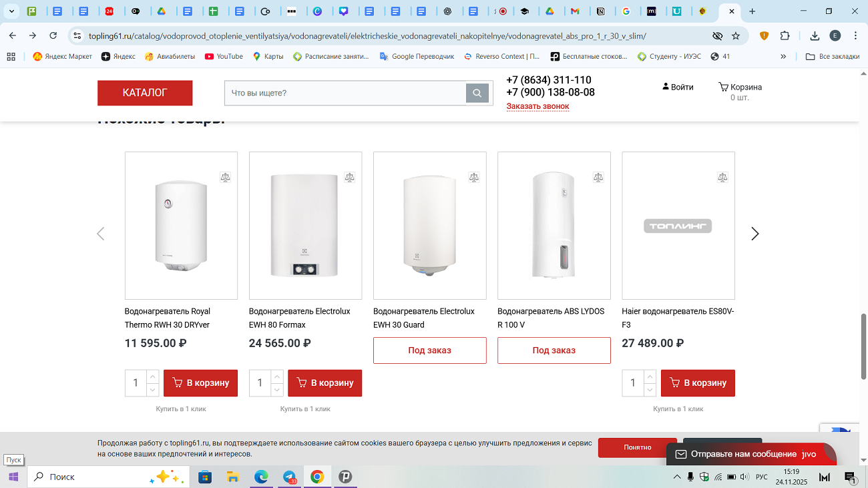This screenshot has width=868, height=488.
Task: Open the shopping cart Корзина
Action: [x=739, y=87]
